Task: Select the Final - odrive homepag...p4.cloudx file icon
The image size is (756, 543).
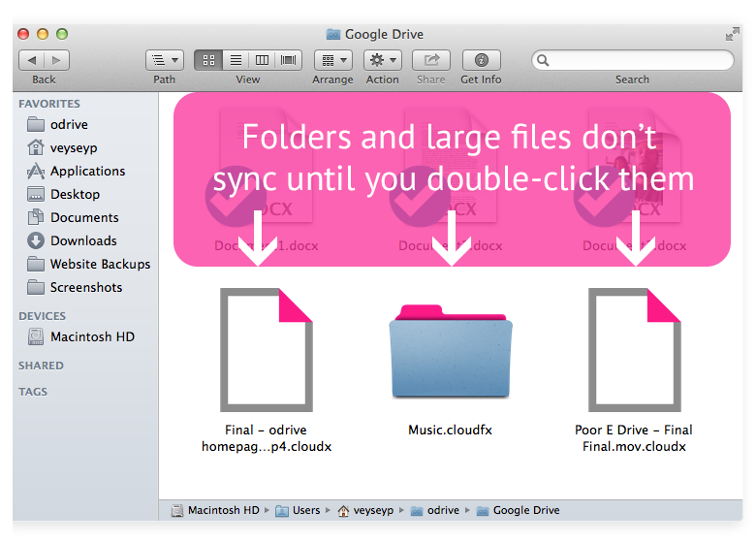Action: (267, 350)
